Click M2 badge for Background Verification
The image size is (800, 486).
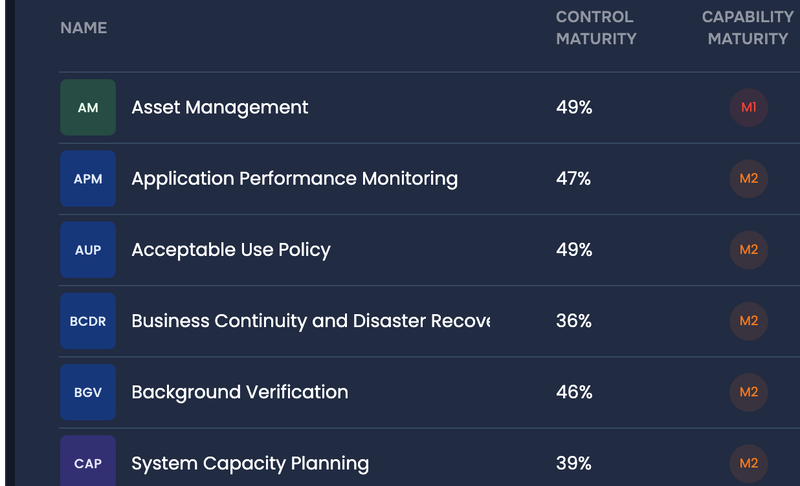(x=749, y=392)
